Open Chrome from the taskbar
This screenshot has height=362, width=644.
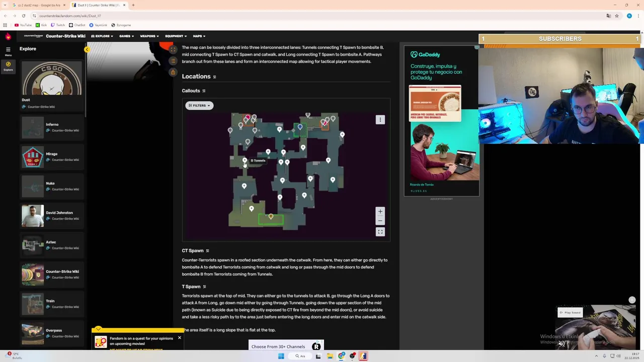(341, 356)
